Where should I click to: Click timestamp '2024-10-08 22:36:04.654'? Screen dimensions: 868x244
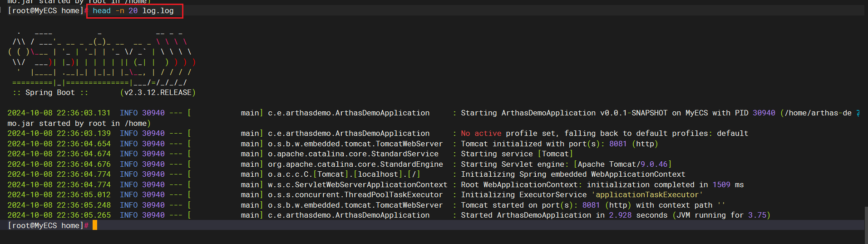(59, 144)
